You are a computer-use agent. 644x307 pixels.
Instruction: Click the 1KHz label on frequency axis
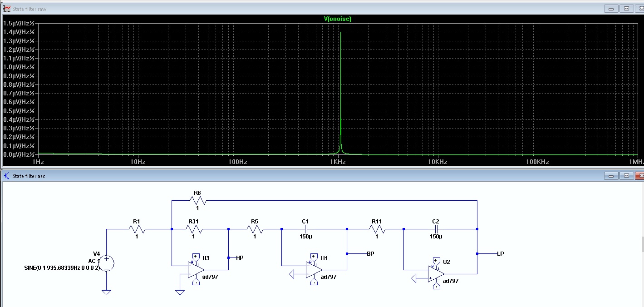(338, 162)
